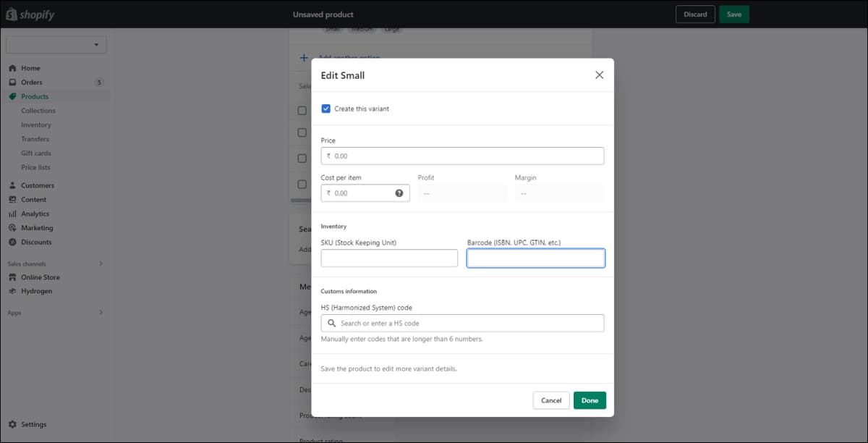Click the Price input field
Screen dimensions: 868x443
tap(462, 156)
